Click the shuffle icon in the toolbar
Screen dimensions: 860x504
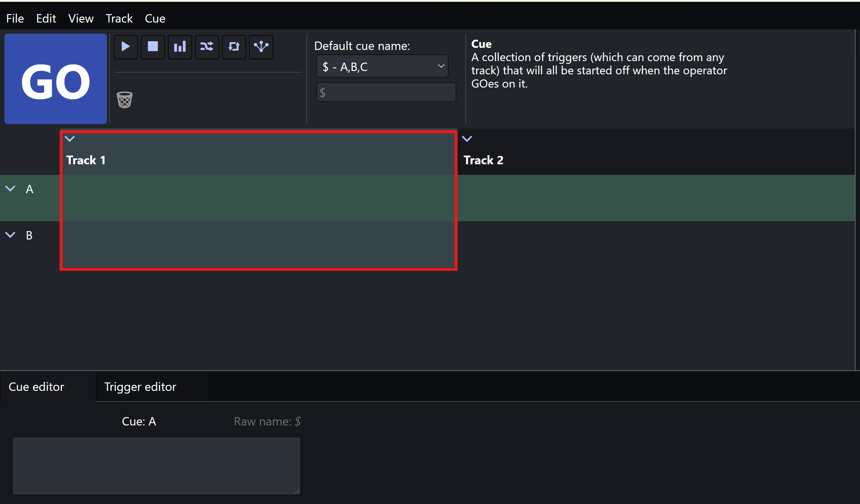point(207,47)
